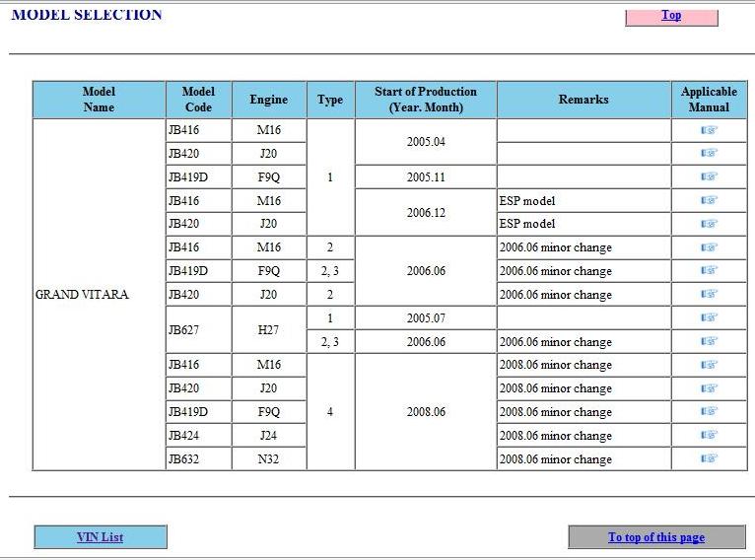Click the Type column header
Viewport: 755px width, 560px height.
pyautogui.click(x=330, y=100)
